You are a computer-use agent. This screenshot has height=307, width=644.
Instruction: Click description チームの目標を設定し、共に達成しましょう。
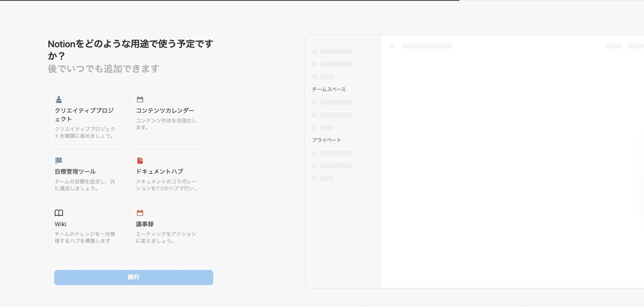pos(85,185)
